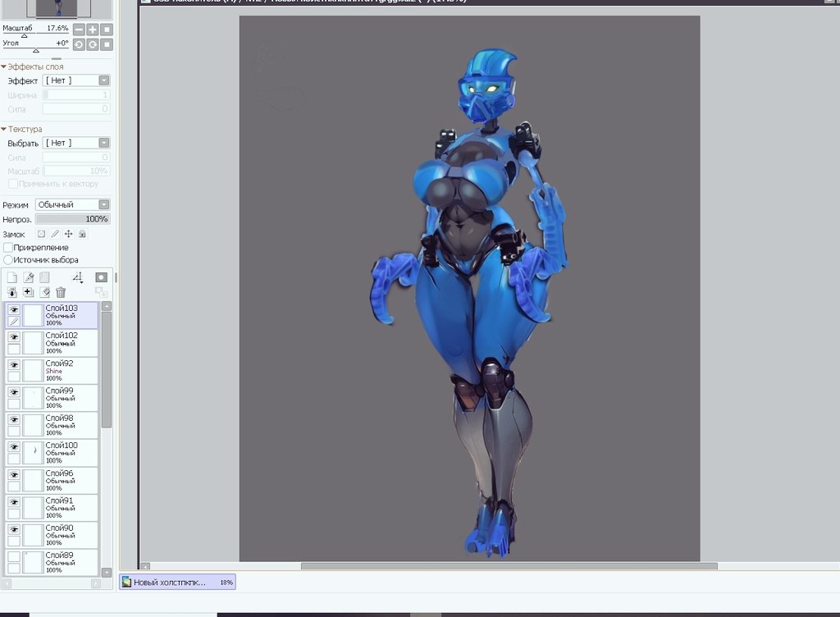Screen dimensions: 840x617
Task: Toggle the pencil lock icon in Замок
Action: click(55, 234)
